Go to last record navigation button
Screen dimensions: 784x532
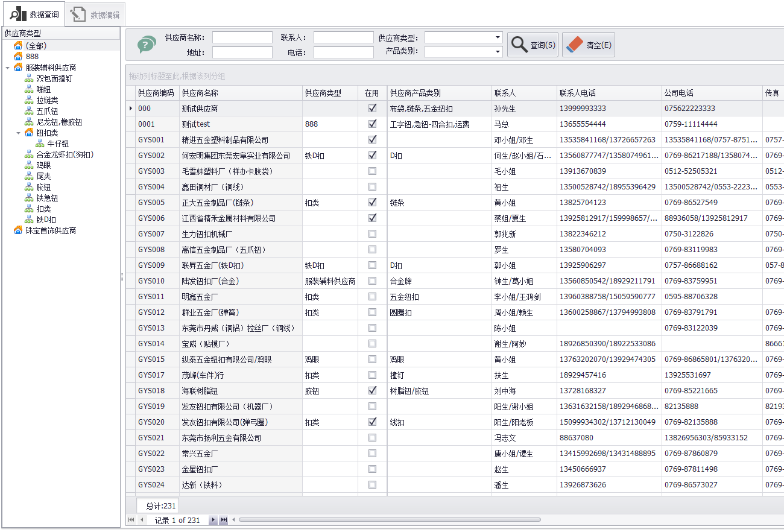pos(224,520)
